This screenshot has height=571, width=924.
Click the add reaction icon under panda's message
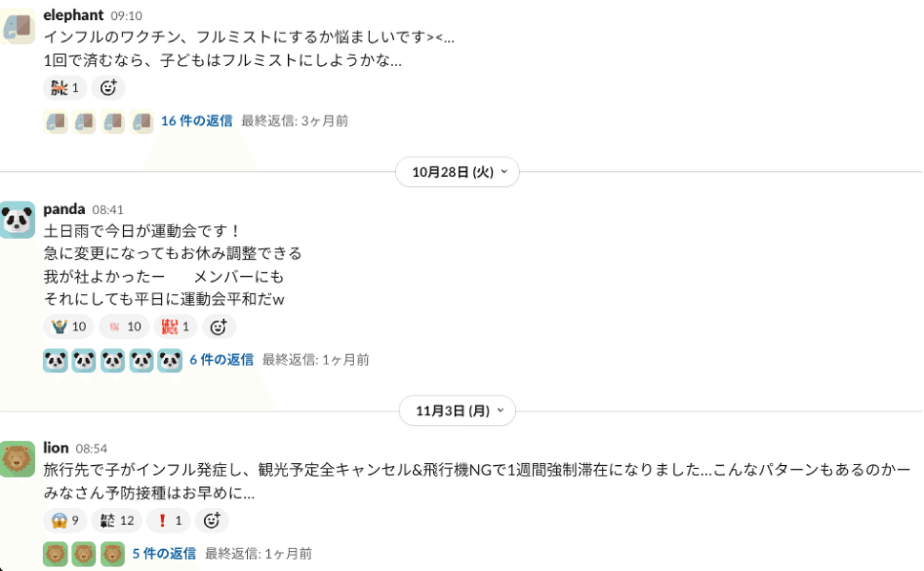click(x=219, y=327)
